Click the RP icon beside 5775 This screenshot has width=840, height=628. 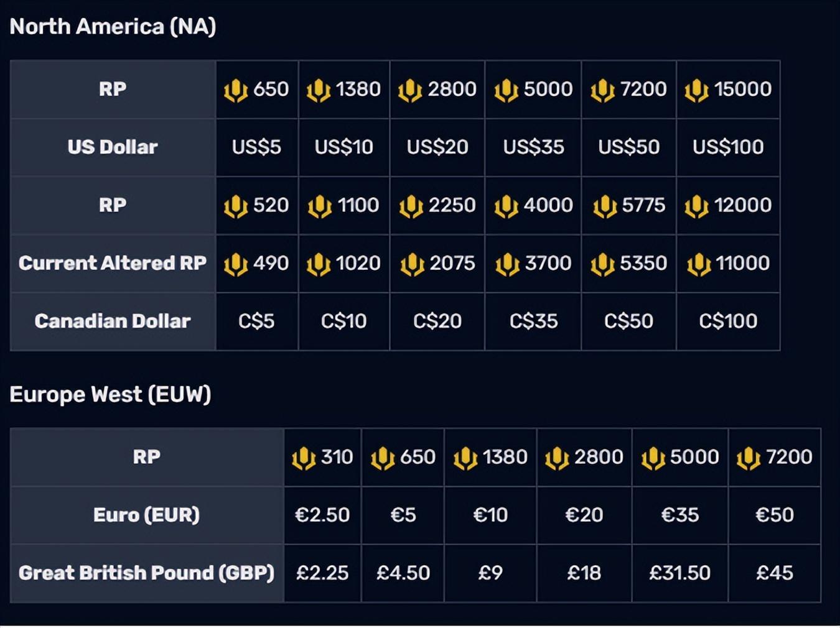(x=605, y=206)
